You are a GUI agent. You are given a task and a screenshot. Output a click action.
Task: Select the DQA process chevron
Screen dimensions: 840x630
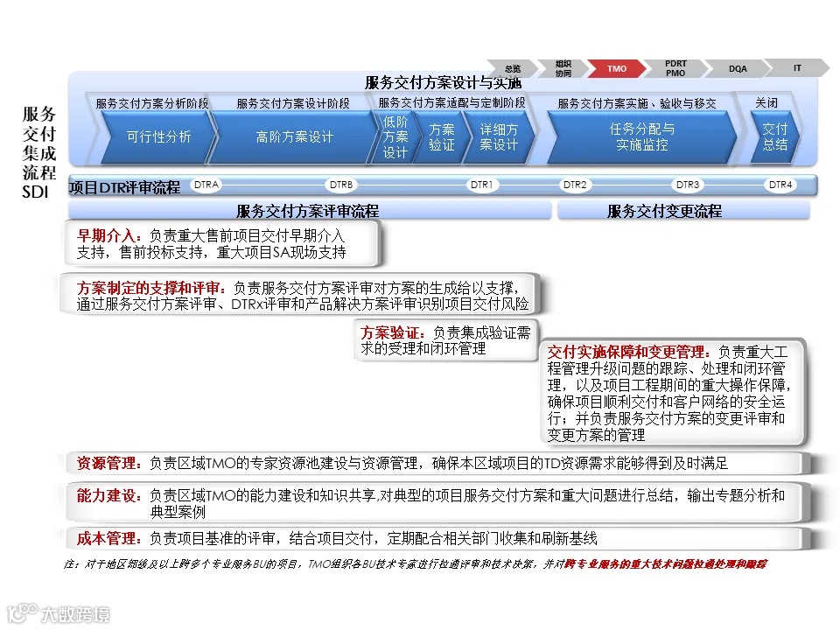tap(737, 67)
